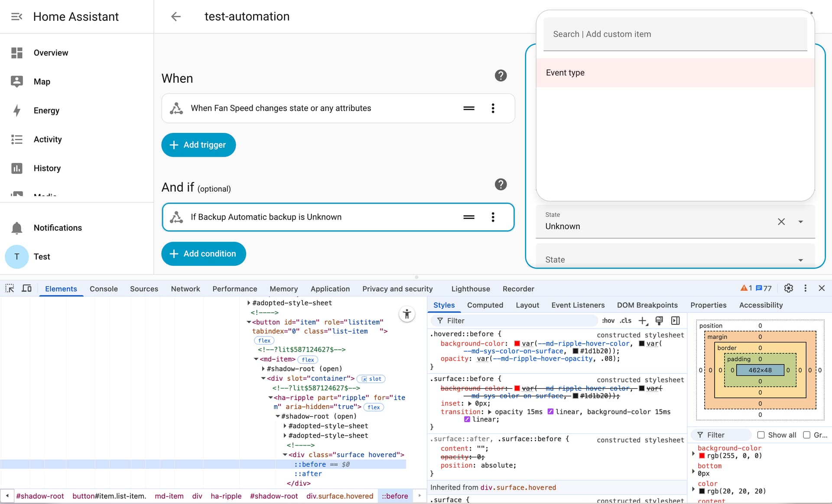
Task: Expand the background-color computed property
Action: pyautogui.click(x=693, y=453)
